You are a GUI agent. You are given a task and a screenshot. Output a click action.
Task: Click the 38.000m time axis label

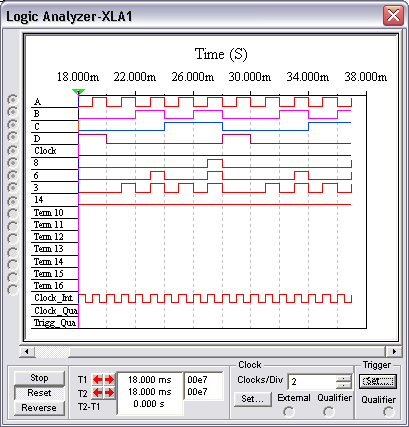click(366, 77)
